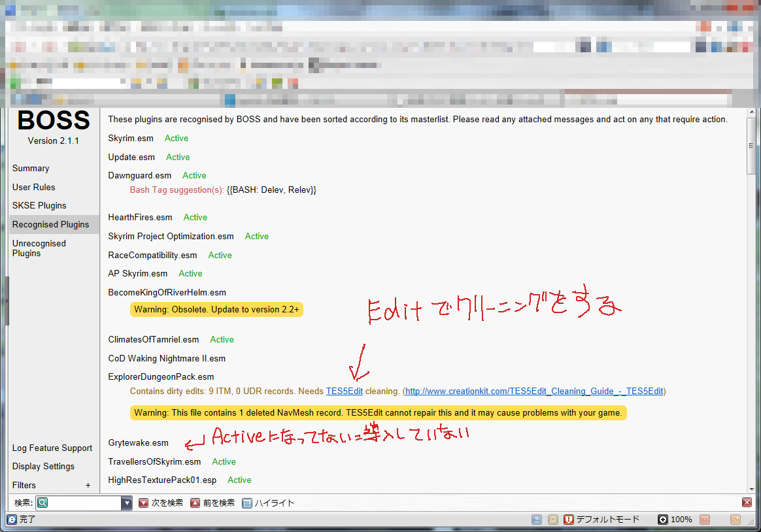The image size is (761, 532).
Task: Click the orange RSS feed icon in status bar
Action: tap(736, 520)
